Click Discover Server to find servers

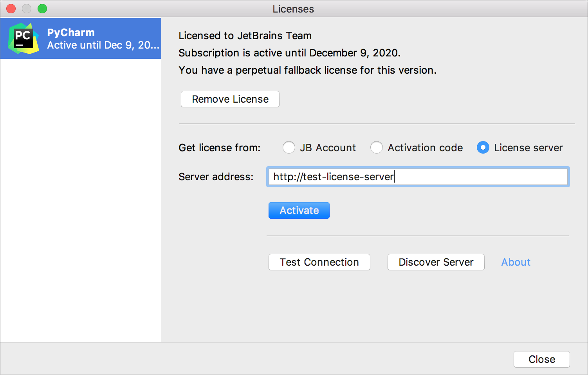(436, 262)
